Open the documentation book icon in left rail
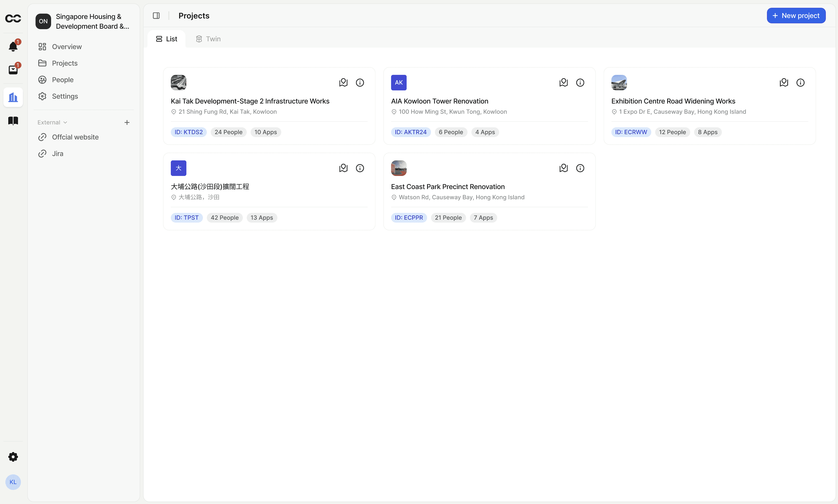This screenshot has height=504, width=838. coord(13,121)
